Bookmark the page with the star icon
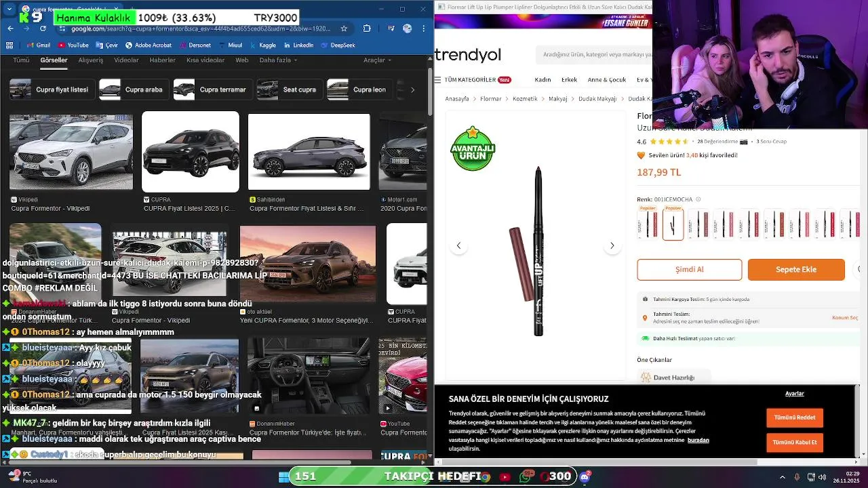The image size is (868, 488). point(344,28)
